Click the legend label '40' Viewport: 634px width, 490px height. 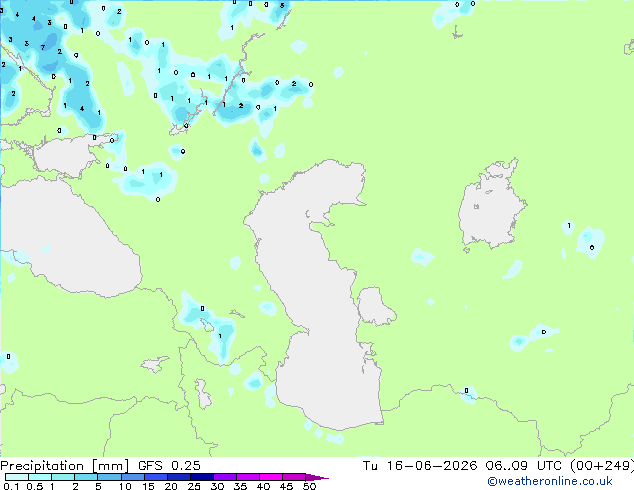(x=263, y=486)
